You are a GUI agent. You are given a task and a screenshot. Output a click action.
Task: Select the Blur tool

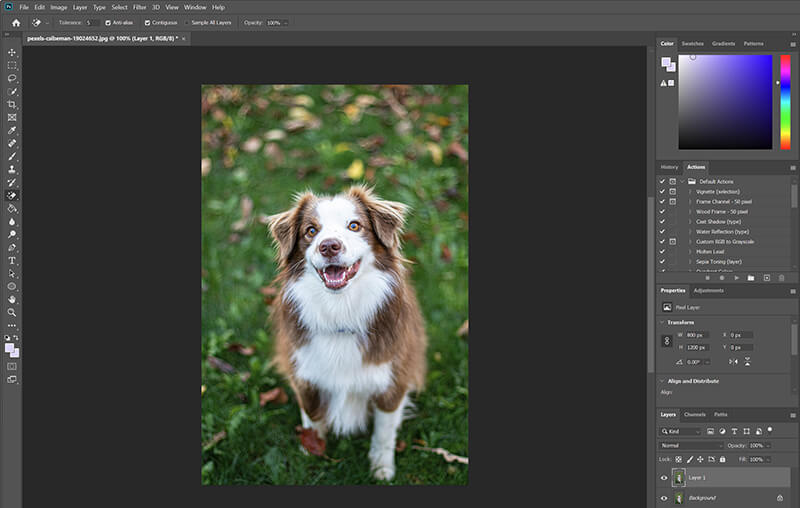(12, 221)
